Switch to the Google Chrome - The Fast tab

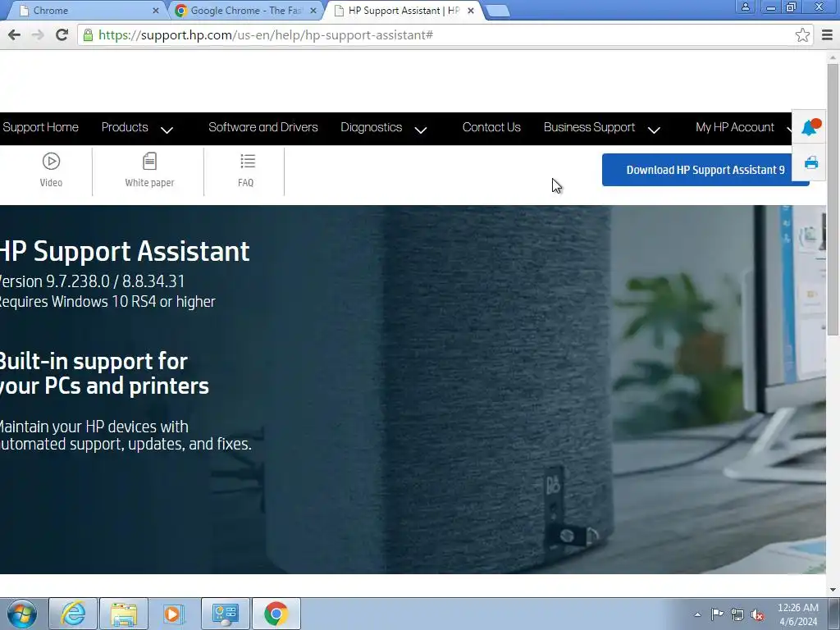246,10
